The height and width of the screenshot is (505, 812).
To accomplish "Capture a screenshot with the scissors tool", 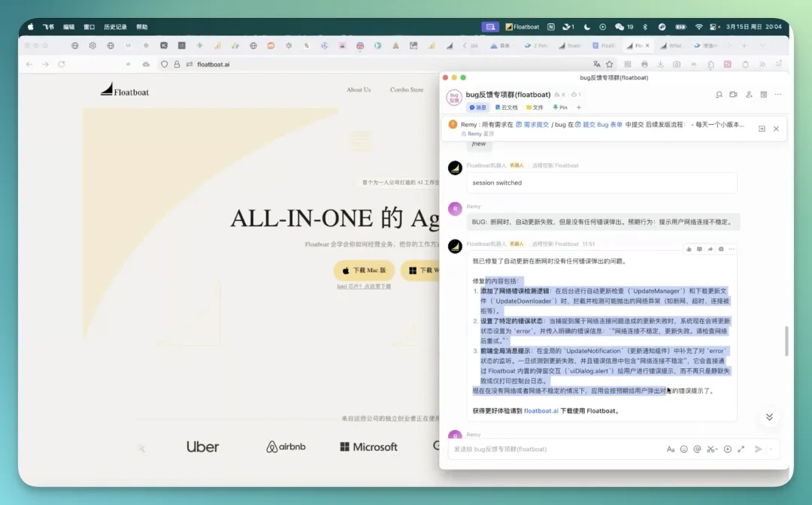I will tap(710, 449).
